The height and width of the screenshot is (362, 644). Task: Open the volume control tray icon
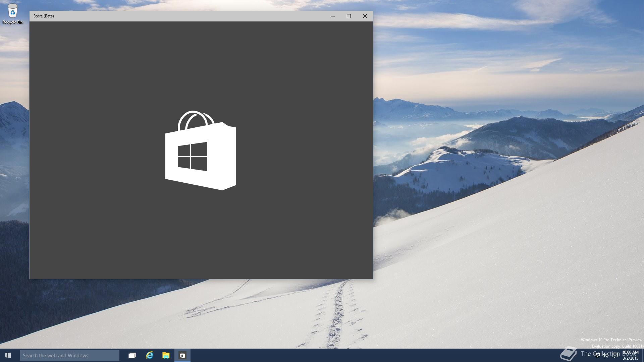point(606,355)
